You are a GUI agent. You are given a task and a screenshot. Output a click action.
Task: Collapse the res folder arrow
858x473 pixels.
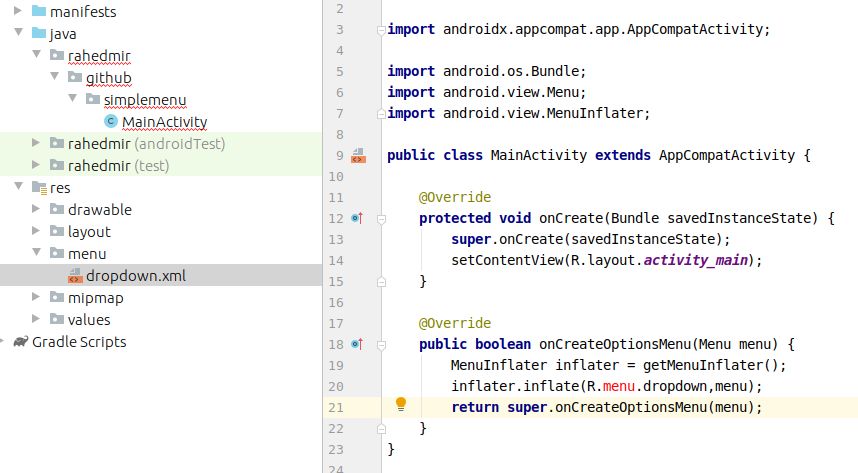tap(18, 186)
